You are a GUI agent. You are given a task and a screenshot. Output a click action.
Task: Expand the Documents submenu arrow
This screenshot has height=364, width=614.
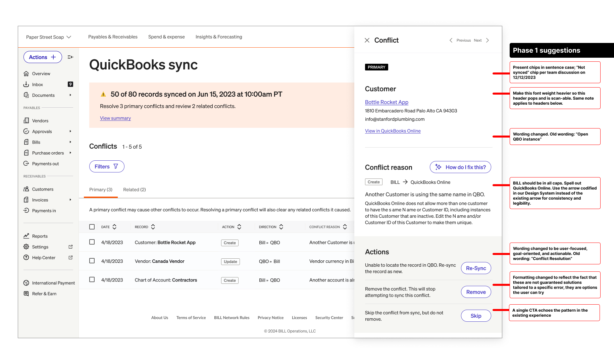click(70, 95)
